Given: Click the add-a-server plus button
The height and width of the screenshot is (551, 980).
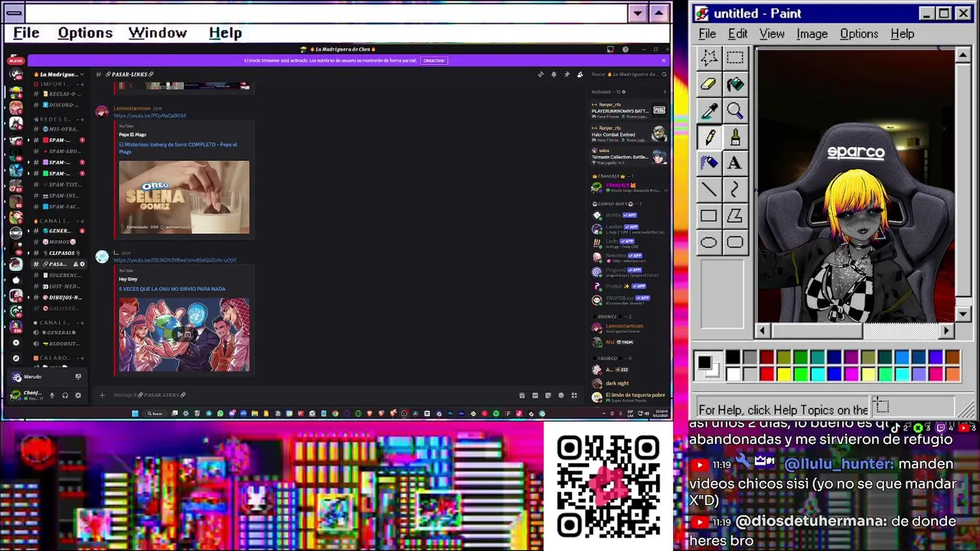Looking at the screenshot, I should pyautogui.click(x=15, y=343).
